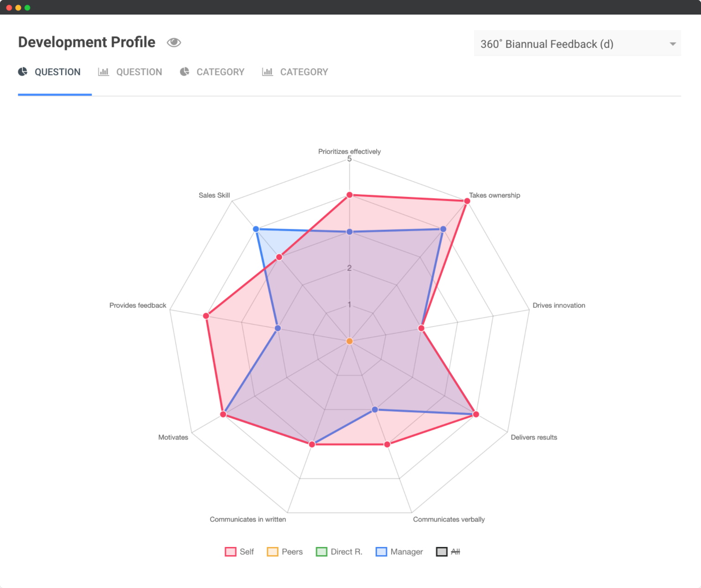
Task: Click the dropdown arrow of feedback selector
Action: 672,44
